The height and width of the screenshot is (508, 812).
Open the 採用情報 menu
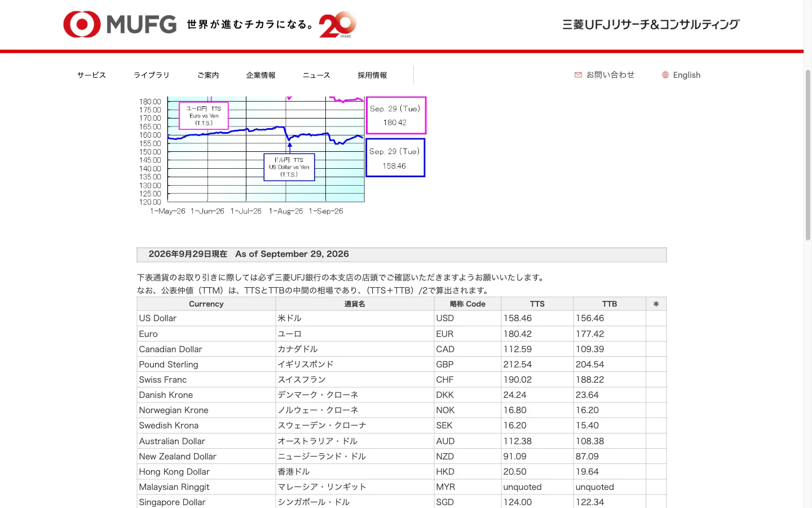(x=372, y=75)
